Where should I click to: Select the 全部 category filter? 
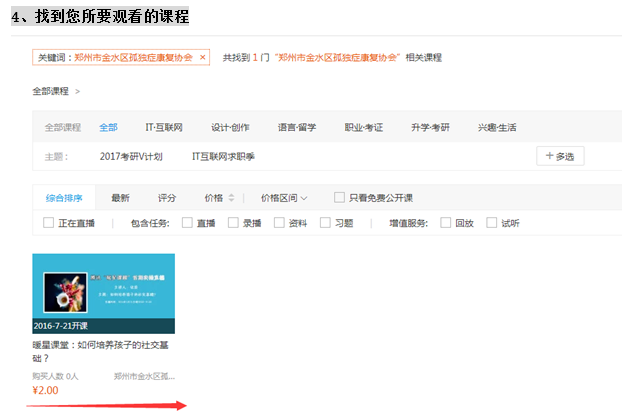tap(108, 128)
